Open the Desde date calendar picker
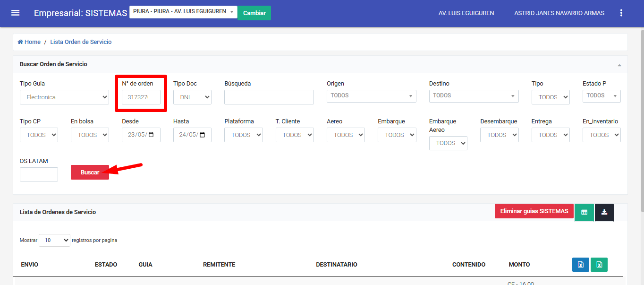The width and height of the screenshot is (644, 285). pos(151,135)
